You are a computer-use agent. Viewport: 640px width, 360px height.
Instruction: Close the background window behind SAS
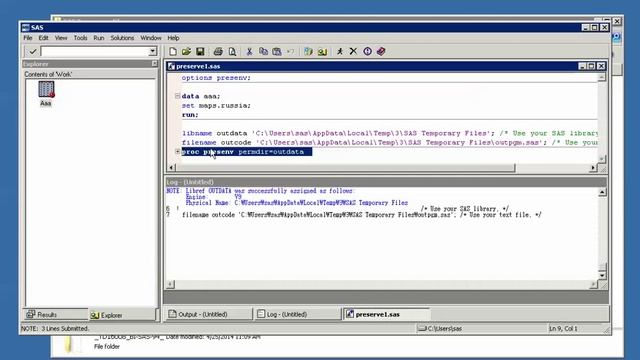pos(617,21)
